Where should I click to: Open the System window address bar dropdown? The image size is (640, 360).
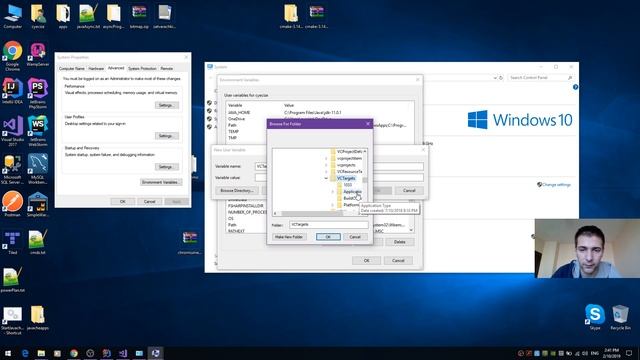495,78
